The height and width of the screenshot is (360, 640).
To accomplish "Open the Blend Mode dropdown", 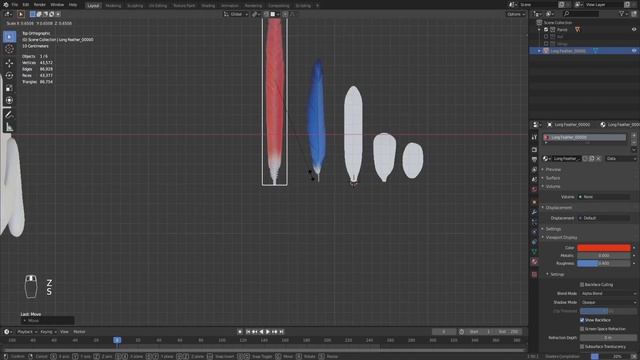I will [x=608, y=293].
